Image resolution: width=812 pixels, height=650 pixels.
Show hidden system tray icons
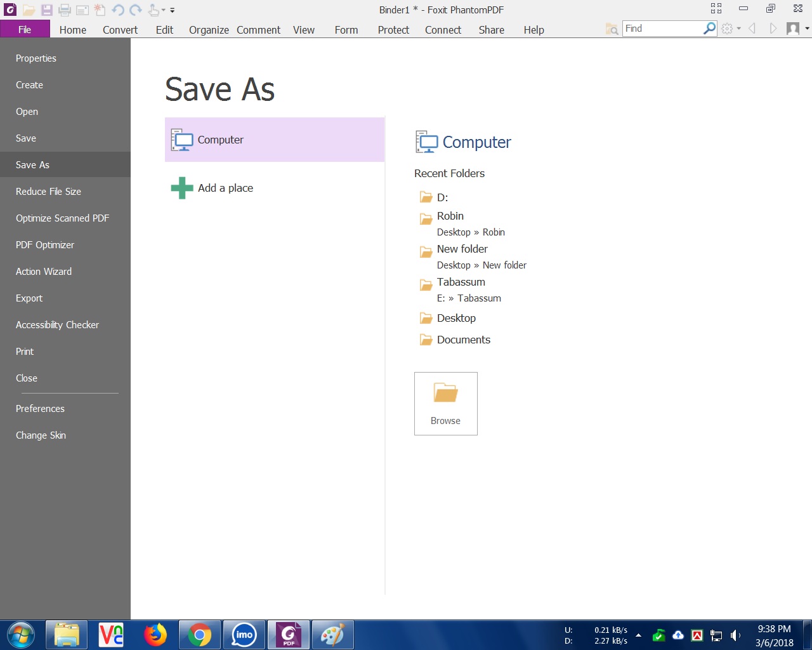pyautogui.click(x=638, y=635)
